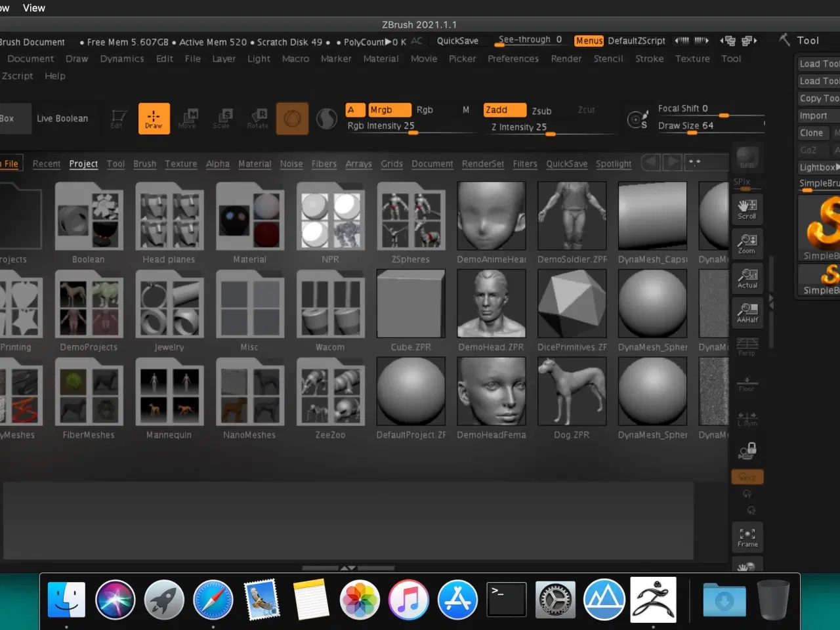
Task: Adjust the See-through slider
Action: tap(530, 41)
